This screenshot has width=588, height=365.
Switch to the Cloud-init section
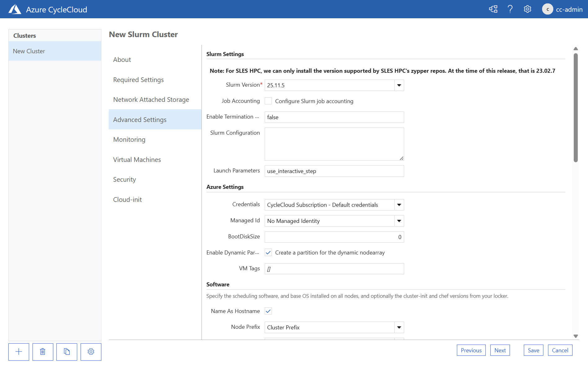point(155,199)
